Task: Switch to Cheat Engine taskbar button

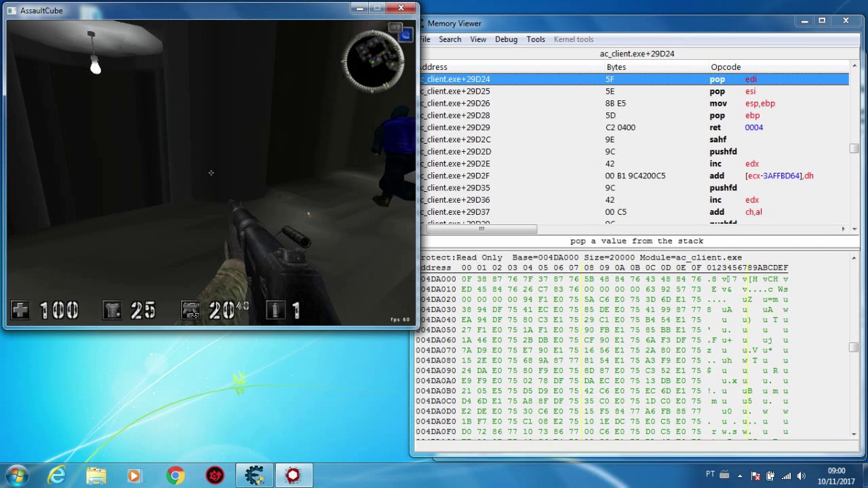Action: 255,476
